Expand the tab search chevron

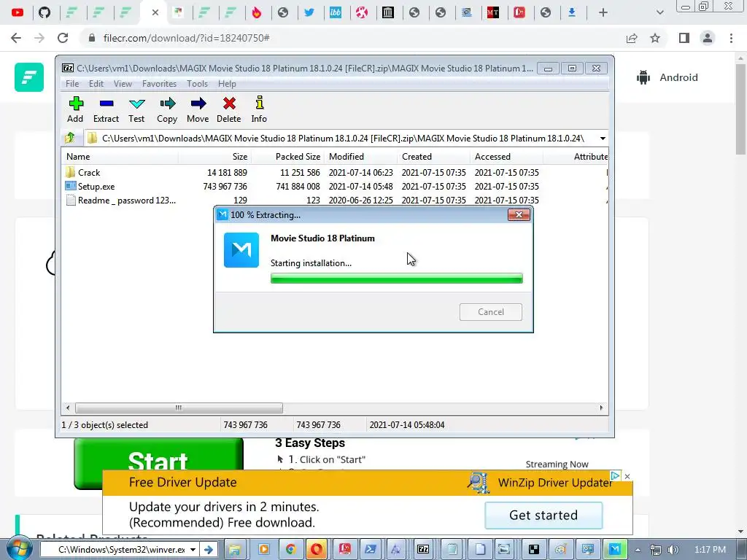tap(659, 13)
